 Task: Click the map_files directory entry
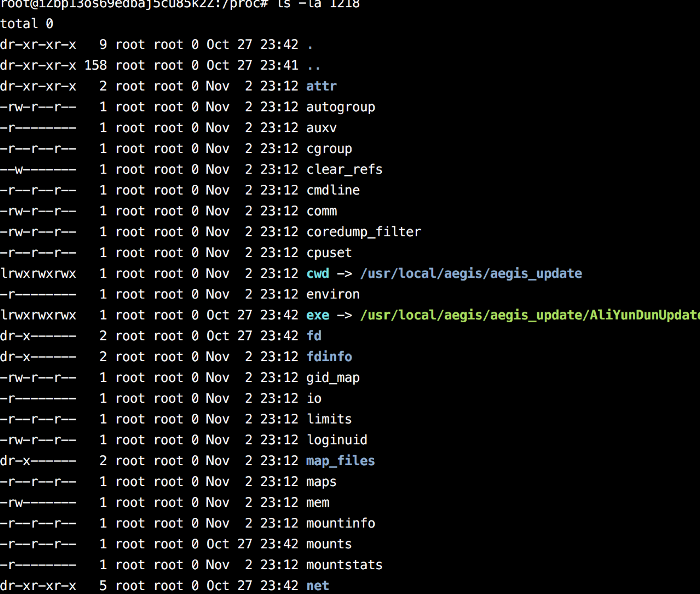[x=340, y=461]
